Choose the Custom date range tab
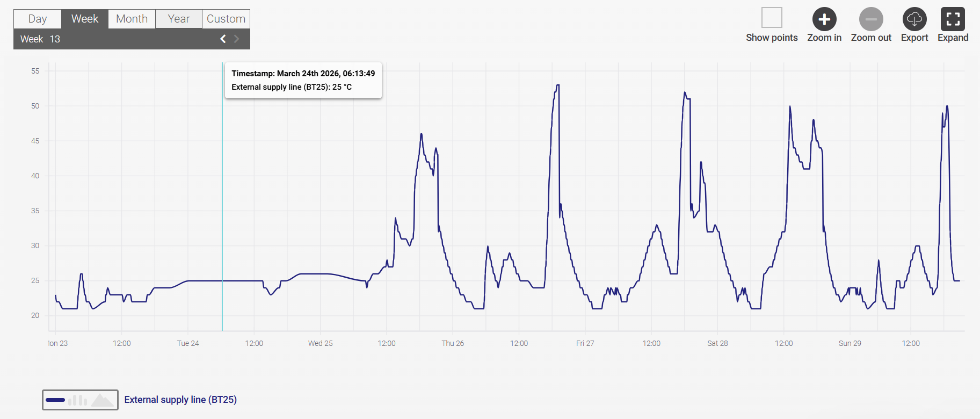The image size is (980, 419). [226, 19]
